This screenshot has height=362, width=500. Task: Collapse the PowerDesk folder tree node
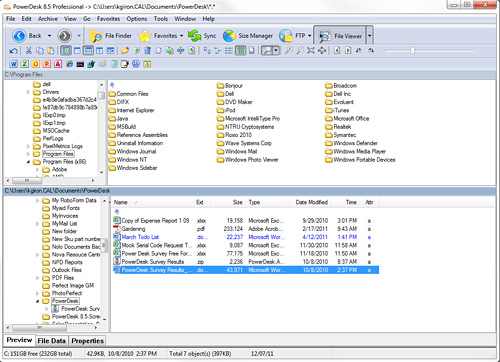coord(38,301)
